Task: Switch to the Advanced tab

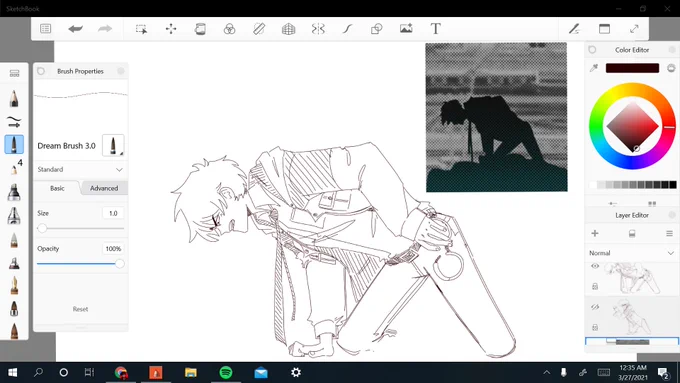Action: (x=104, y=188)
